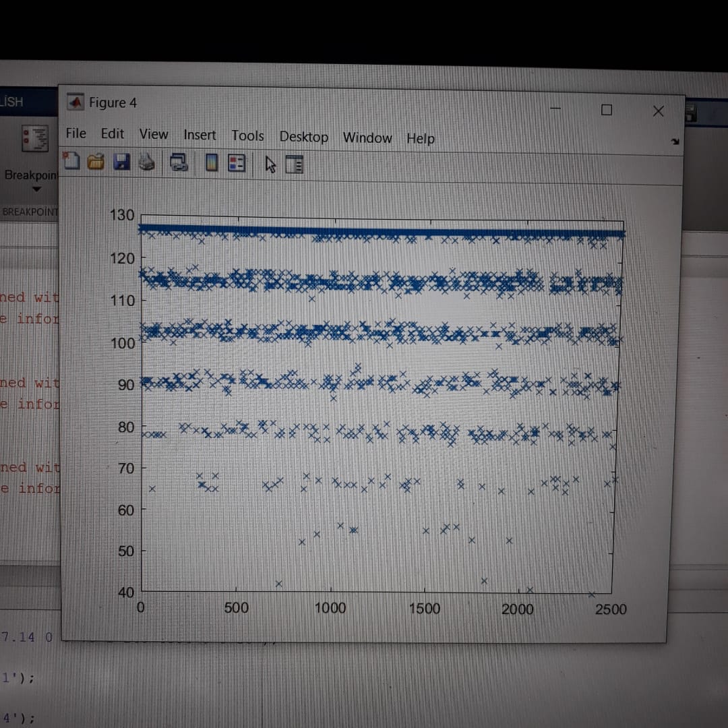Click the x-axis label 500
The height and width of the screenshot is (728, 728).
coord(237,608)
